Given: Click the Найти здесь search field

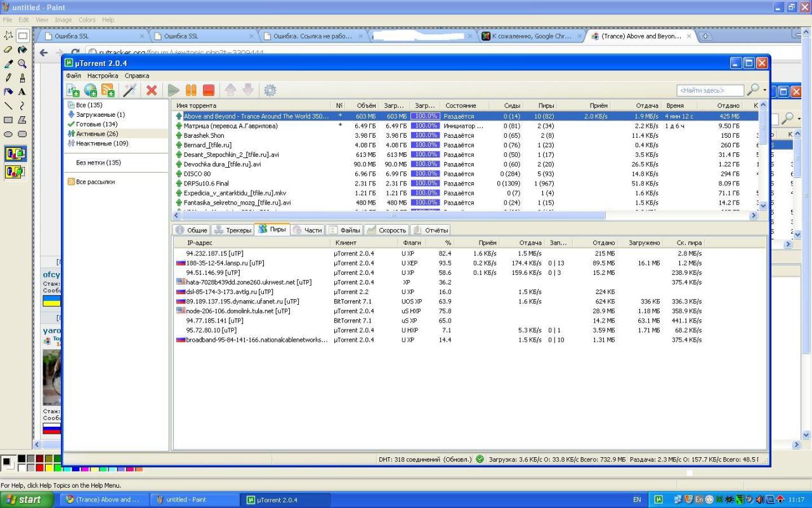Looking at the screenshot, I should 710,91.
